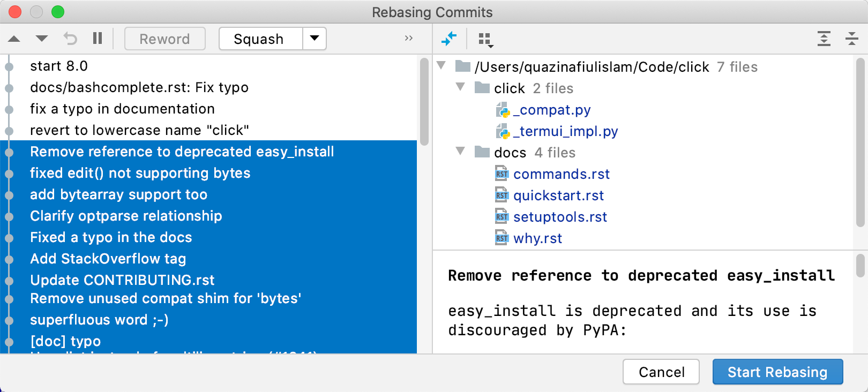868x392 pixels.
Task: Open the Squash dropdown arrow
Action: coord(315,39)
